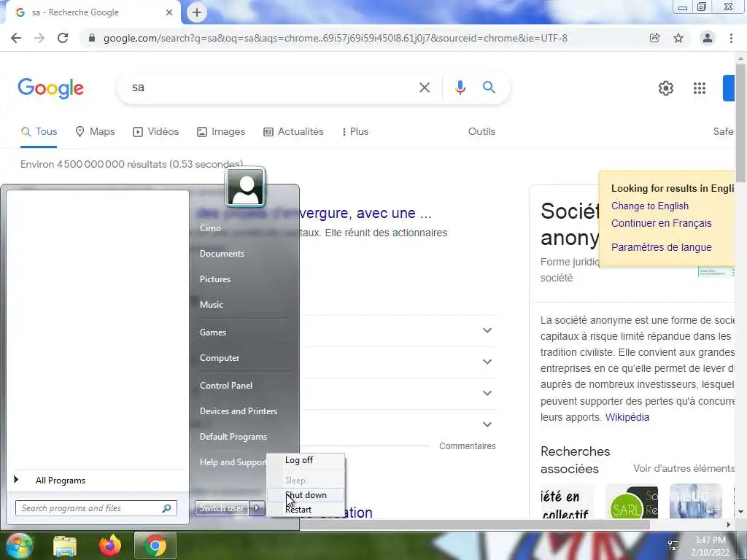
Task: Open Documents from Start menu
Action: pyautogui.click(x=222, y=254)
